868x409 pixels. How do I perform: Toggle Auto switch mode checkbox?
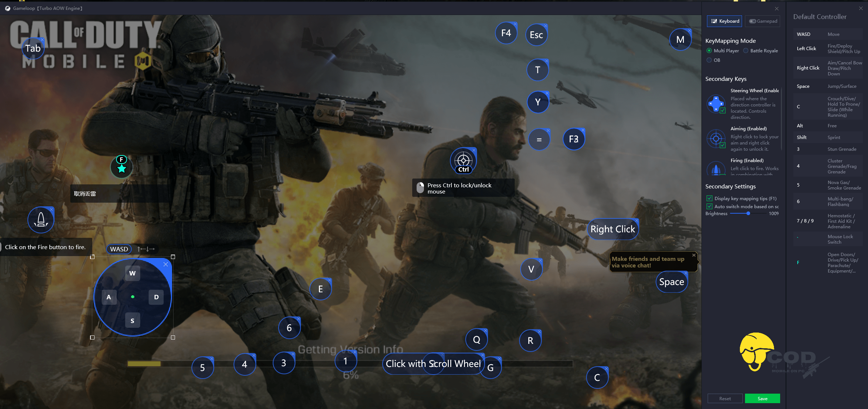(709, 207)
